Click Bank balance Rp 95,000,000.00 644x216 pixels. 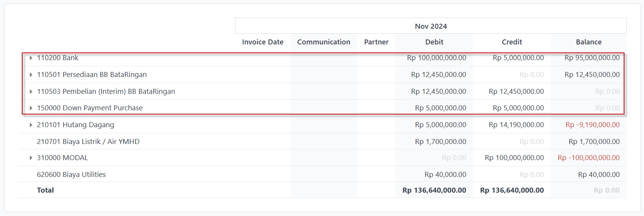pos(592,58)
